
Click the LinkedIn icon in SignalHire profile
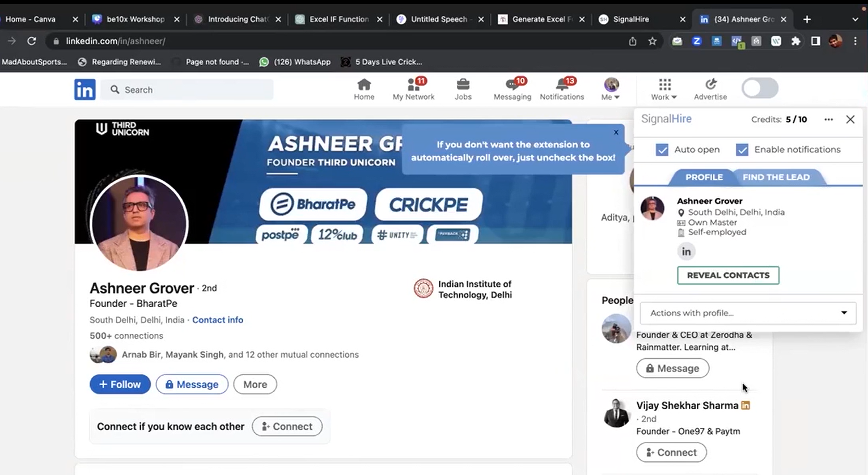686,252
